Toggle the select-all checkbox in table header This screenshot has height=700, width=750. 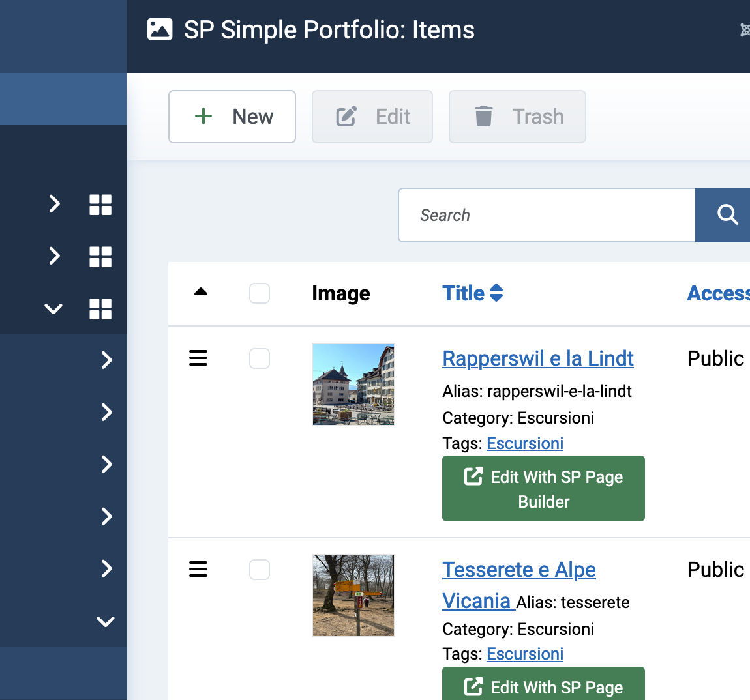(260, 293)
